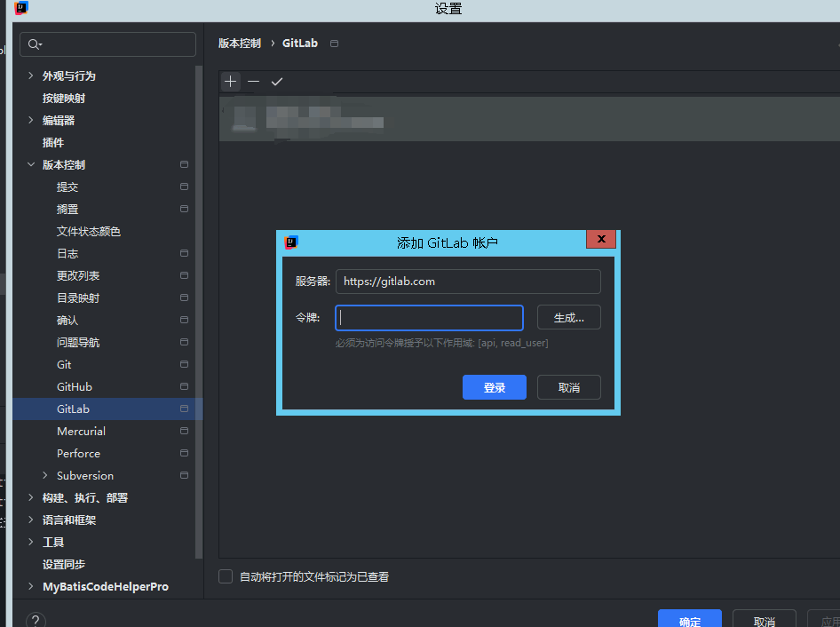This screenshot has height=627, width=840.
Task: Click project icon next to 更改列表 row
Action: [184, 275]
